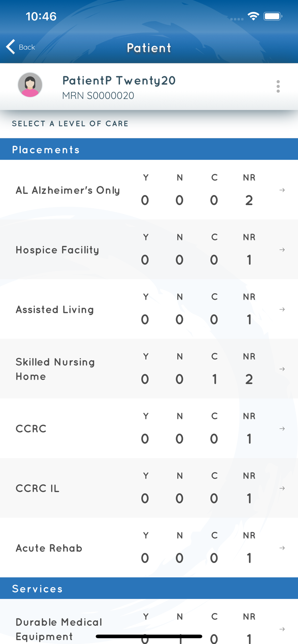The image size is (298, 644).
Task: Open the three-dot options menu
Action: [x=278, y=87]
